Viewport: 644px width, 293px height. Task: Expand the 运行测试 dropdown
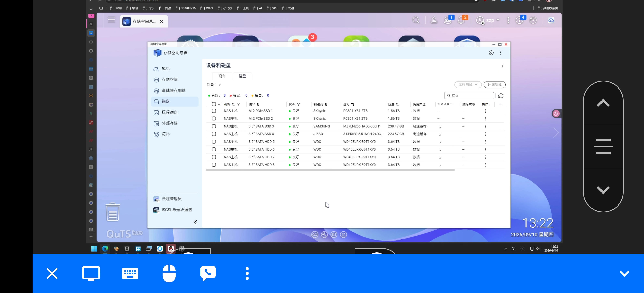(468, 85)
